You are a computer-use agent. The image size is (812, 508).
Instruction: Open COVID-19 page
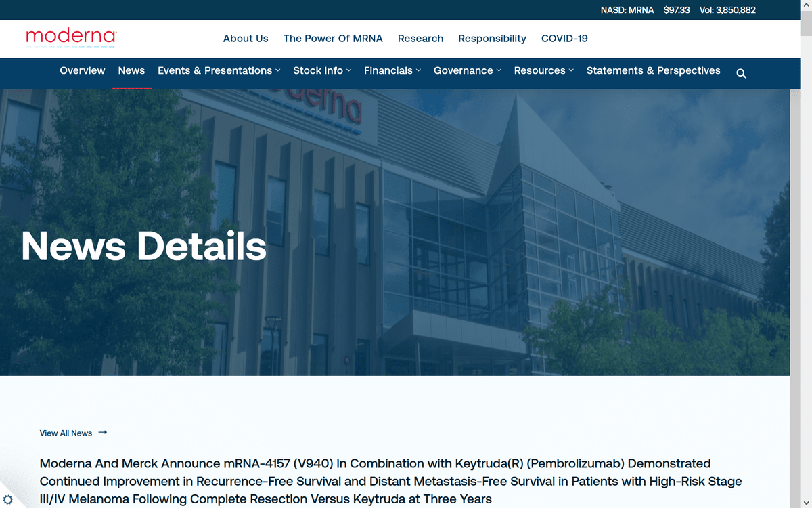(564, 39)
